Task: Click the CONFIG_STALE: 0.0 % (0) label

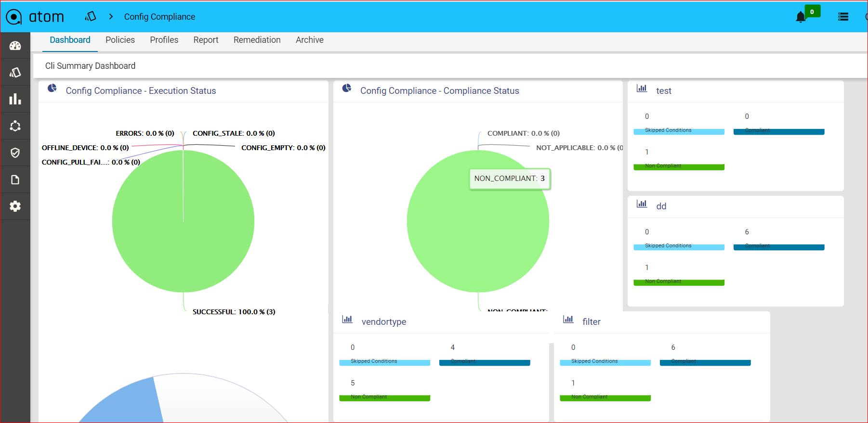Action: coord(234,133)
